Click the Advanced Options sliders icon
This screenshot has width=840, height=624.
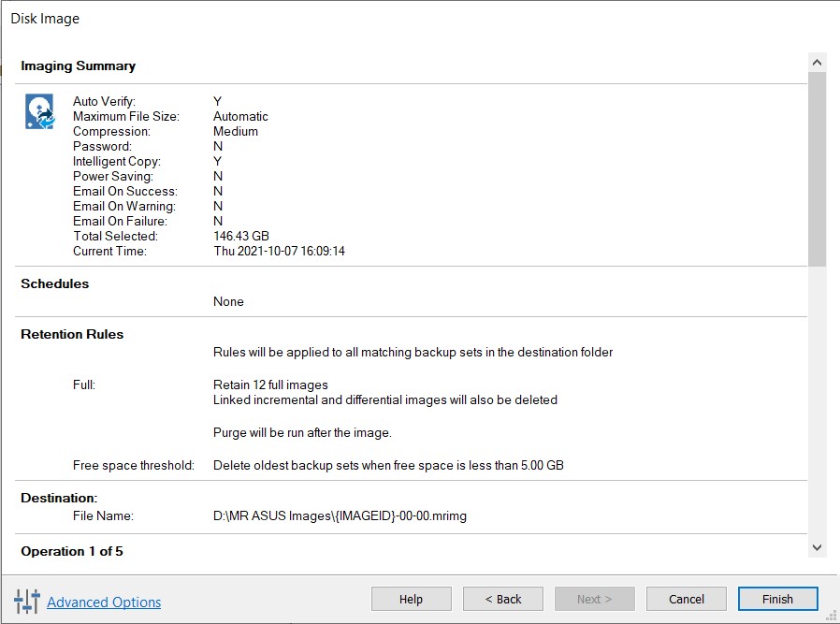pyautogui.click(x=26, y=602)
